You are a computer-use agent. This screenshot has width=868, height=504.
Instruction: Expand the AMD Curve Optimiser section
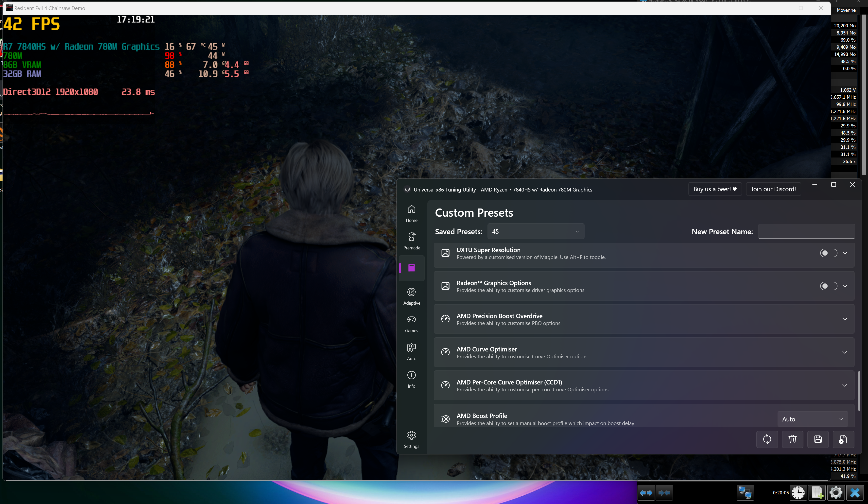[844, 352]
